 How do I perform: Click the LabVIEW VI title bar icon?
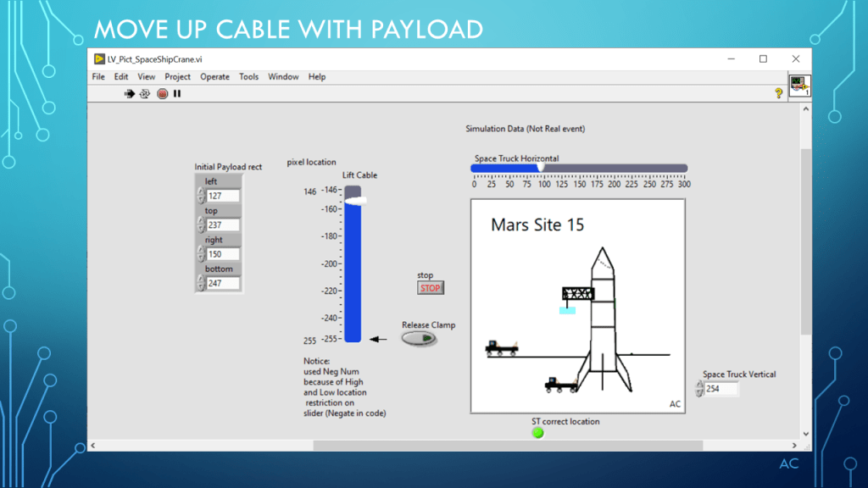click(x=99, y=59)
